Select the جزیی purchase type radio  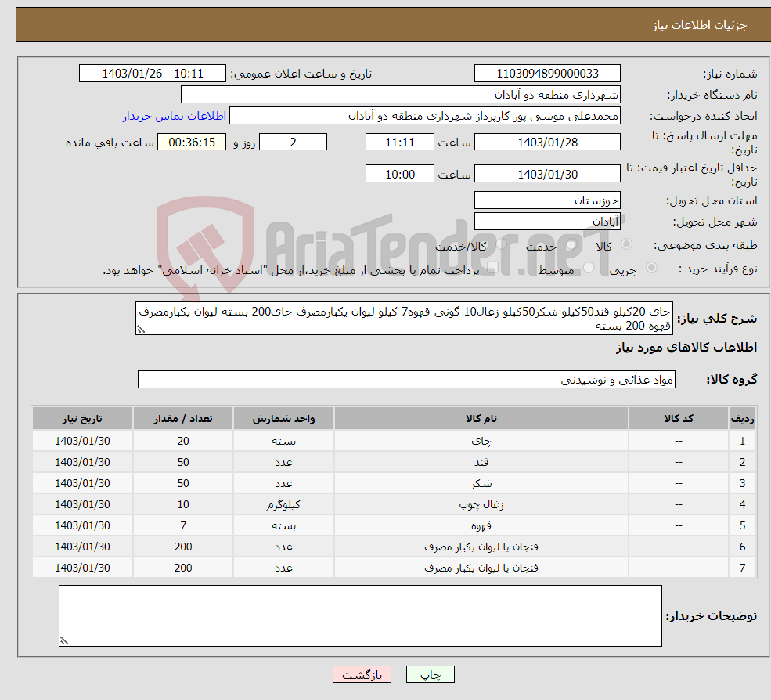coord(651,268)
